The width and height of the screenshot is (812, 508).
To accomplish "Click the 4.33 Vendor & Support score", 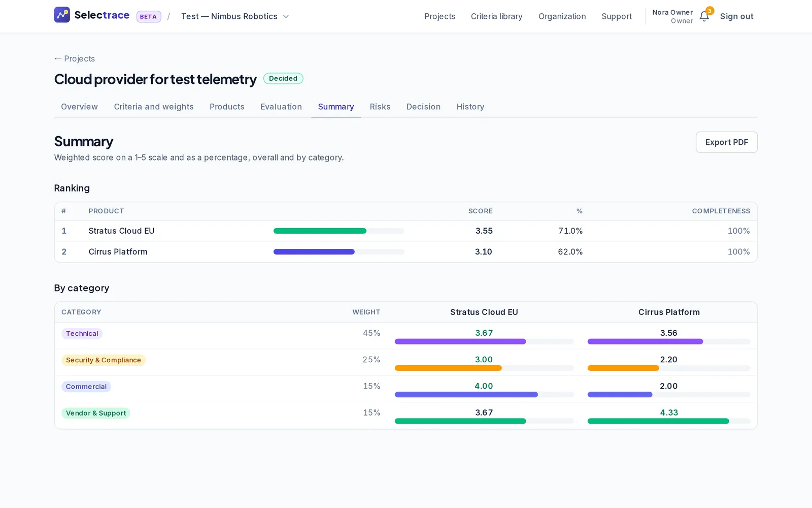I will [669, 412].
